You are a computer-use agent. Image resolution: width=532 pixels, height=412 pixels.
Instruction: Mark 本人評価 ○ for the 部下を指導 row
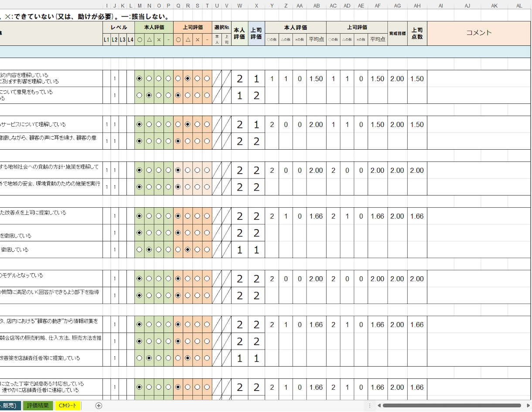point(140,295)
